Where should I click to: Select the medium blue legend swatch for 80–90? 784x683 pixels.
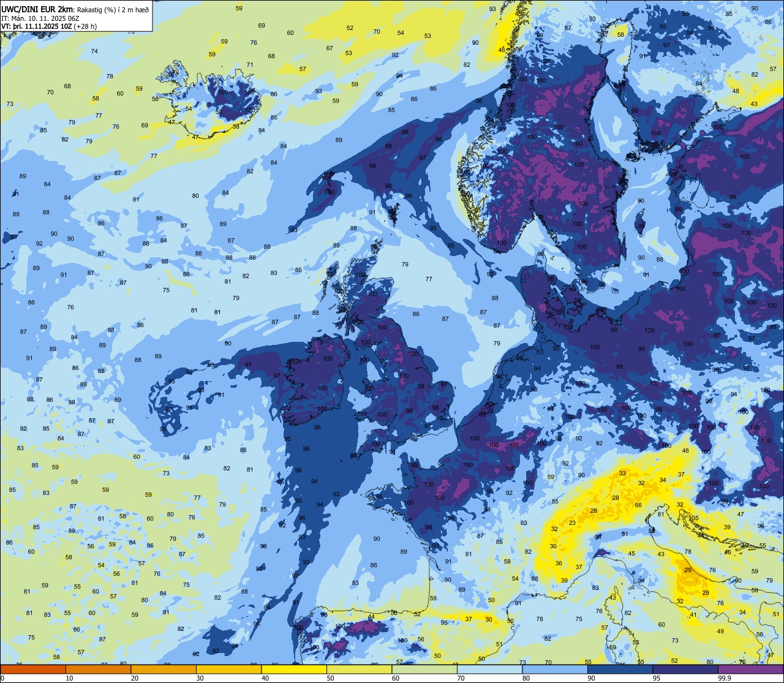555,670
